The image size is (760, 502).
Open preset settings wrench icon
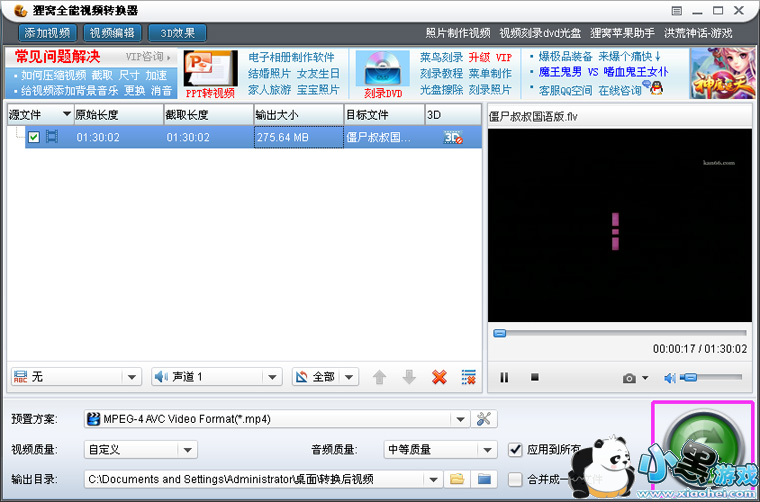pyautogui.click(x=484, y=419)
